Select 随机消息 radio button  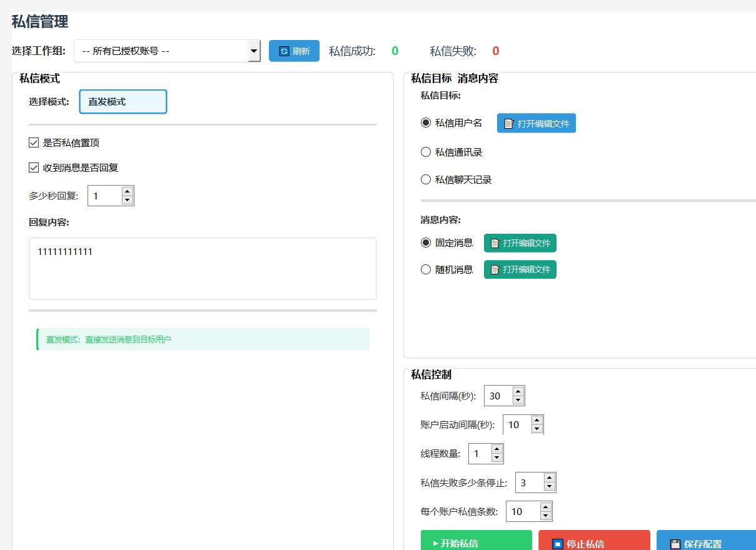tap(426, 270)
